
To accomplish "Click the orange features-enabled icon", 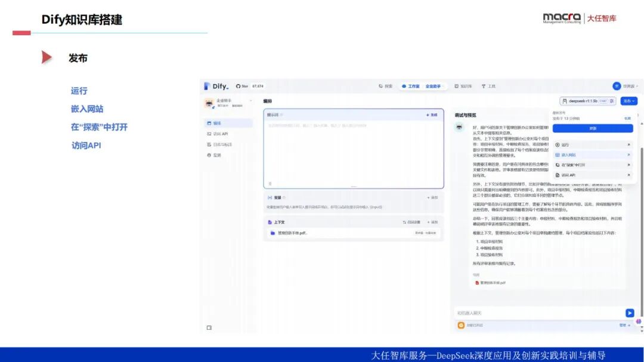I will coord(461,325).
